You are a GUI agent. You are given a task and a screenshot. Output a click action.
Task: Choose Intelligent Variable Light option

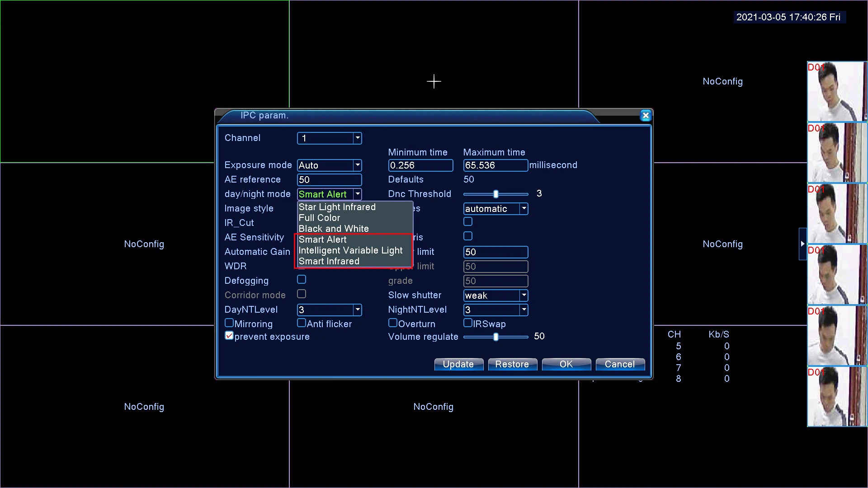pyautogui.click(x=350, y=250)
